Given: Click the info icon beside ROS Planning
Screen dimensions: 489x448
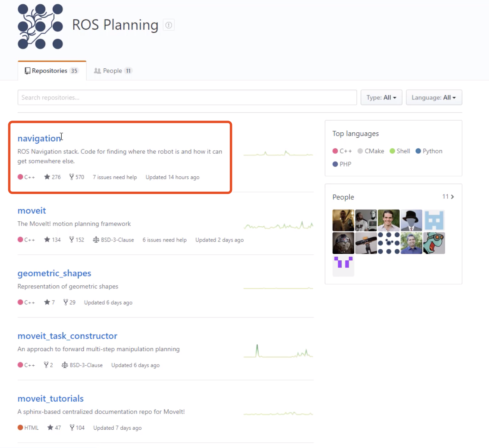Looking at the screenshot, I should (x=168, y=25).
